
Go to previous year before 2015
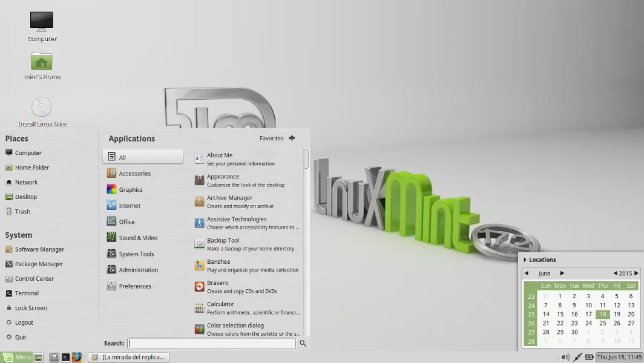[x=615, y=273]
